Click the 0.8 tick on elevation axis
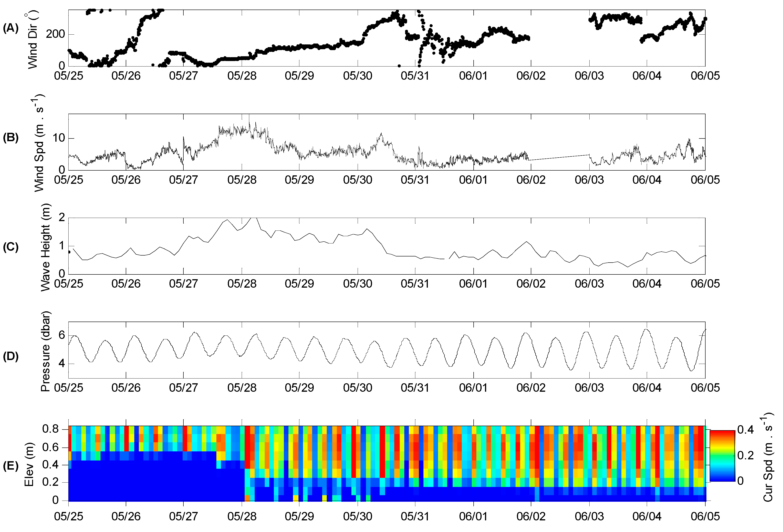Screen dimensions: 783x532 50,429
